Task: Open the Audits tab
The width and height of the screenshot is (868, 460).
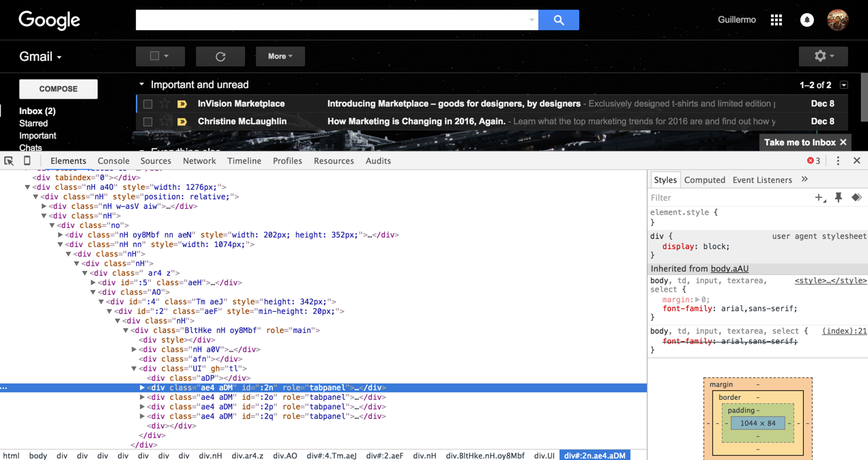Action: click(x=378, y=161)
